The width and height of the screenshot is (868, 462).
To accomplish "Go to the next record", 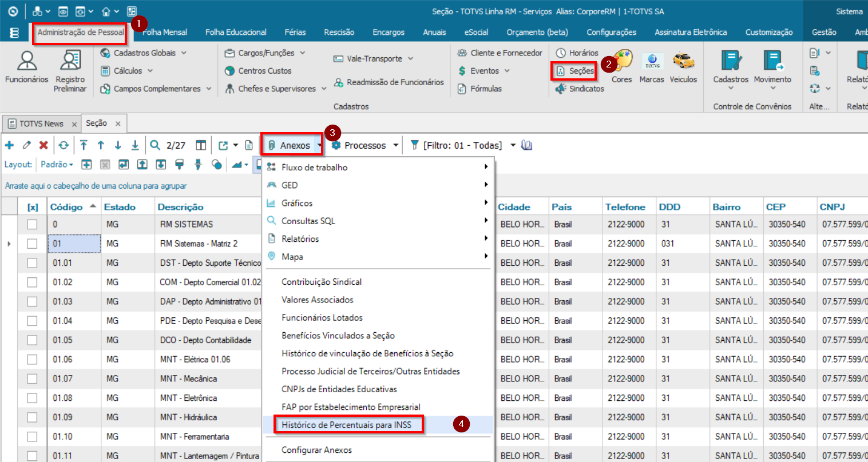I will (x=118, y=145).
